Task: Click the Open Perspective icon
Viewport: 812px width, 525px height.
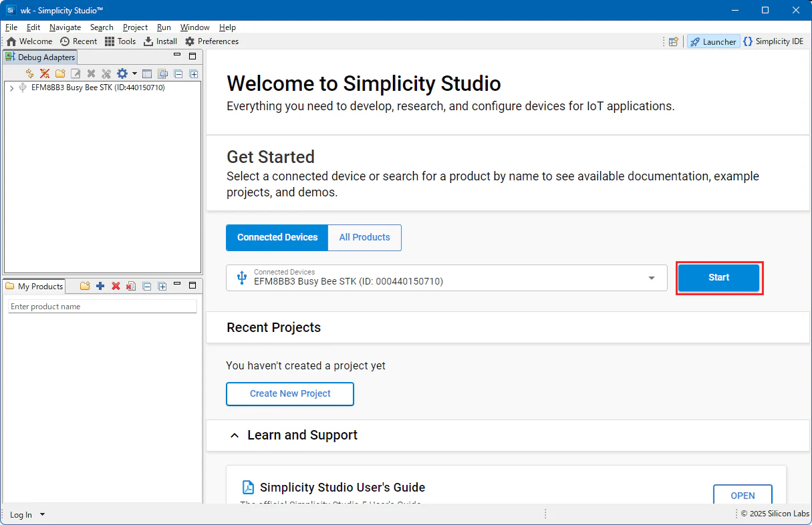Action: click(673, 41)
